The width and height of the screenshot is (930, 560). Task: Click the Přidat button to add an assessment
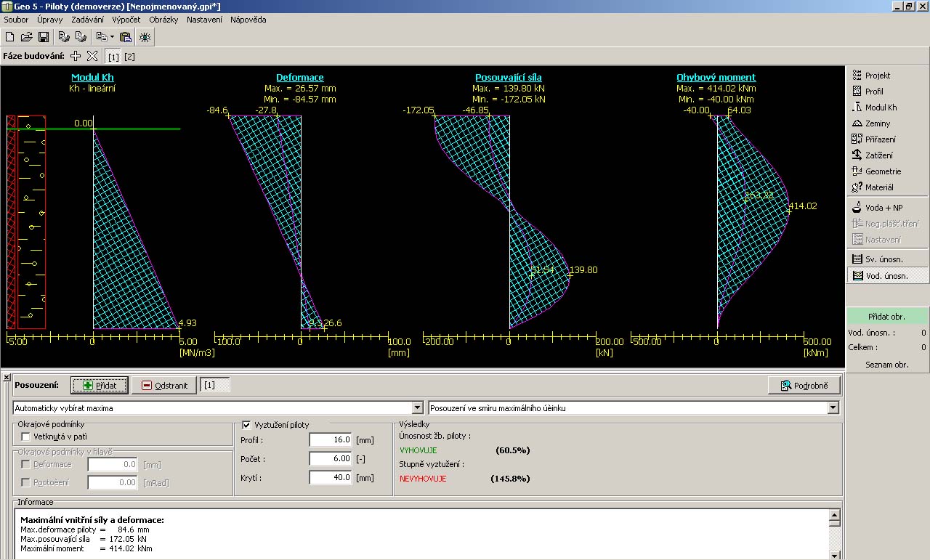[100, 385]
